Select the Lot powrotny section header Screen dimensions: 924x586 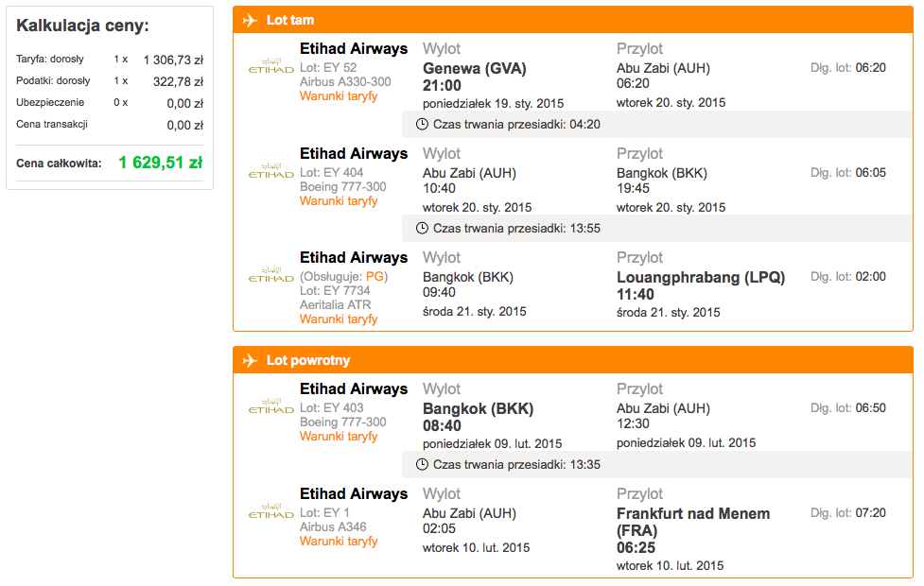[573, 360]
